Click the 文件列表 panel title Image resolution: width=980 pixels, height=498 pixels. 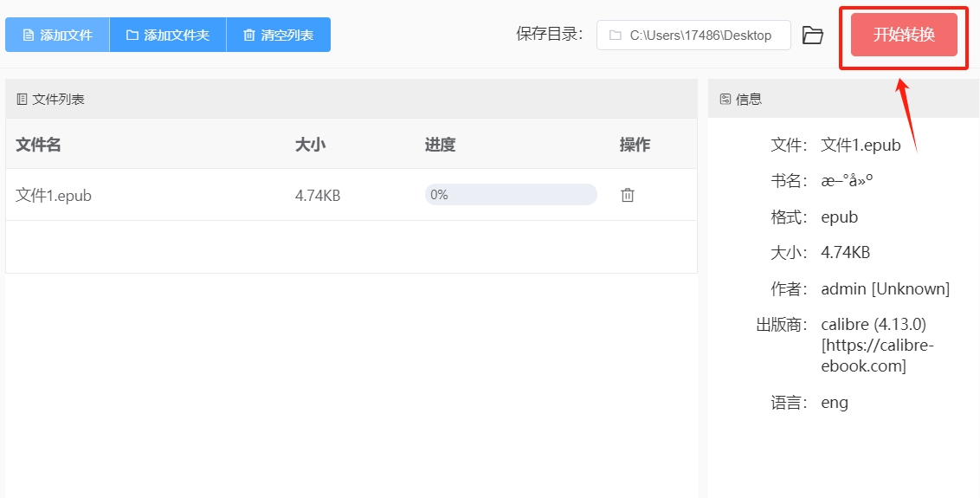[58, 99]
